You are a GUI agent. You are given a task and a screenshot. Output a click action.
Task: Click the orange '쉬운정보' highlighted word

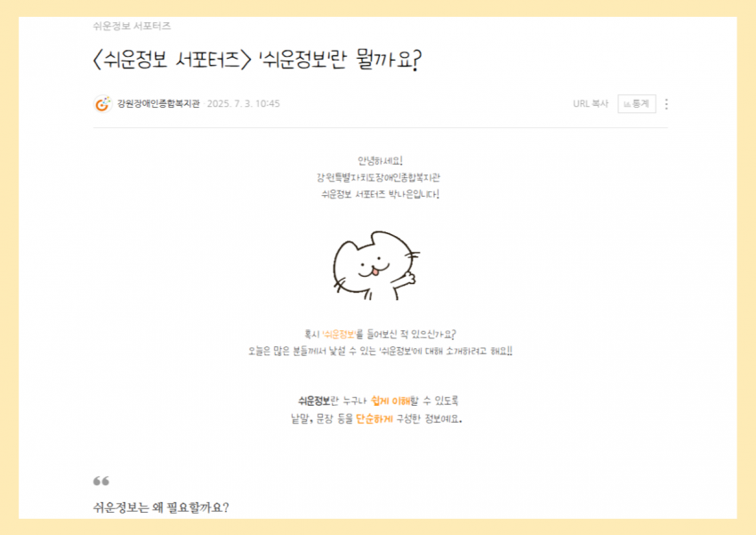pos(339,335)
